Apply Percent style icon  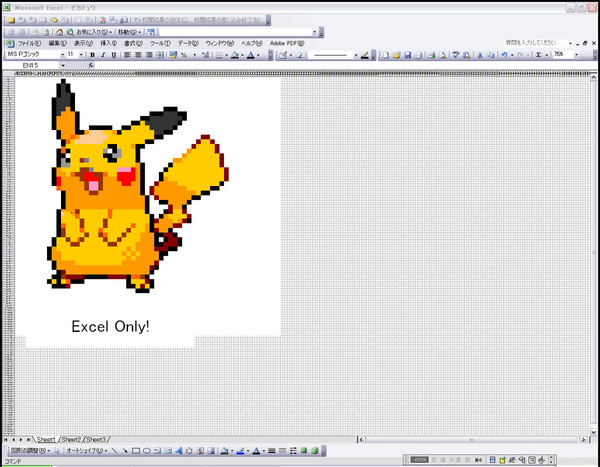184,55
